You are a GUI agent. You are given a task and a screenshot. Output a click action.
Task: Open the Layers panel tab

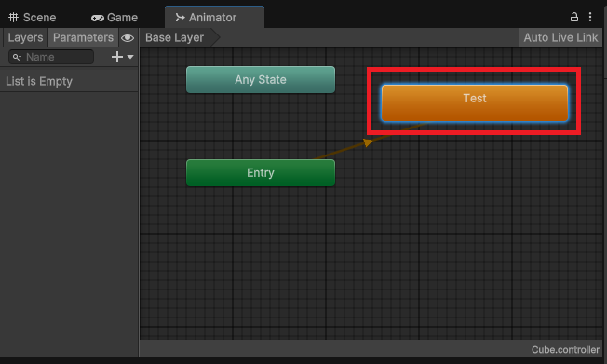click(25, 37)
